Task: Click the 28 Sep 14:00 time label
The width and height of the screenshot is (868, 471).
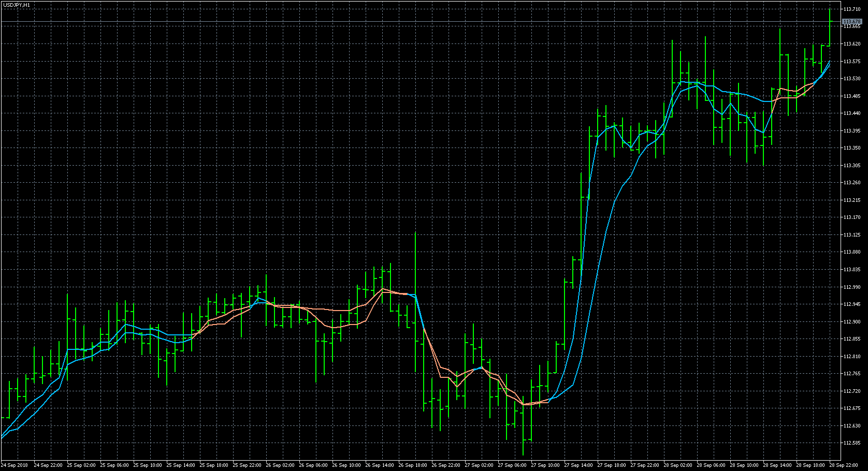Action: pos(777,465)
